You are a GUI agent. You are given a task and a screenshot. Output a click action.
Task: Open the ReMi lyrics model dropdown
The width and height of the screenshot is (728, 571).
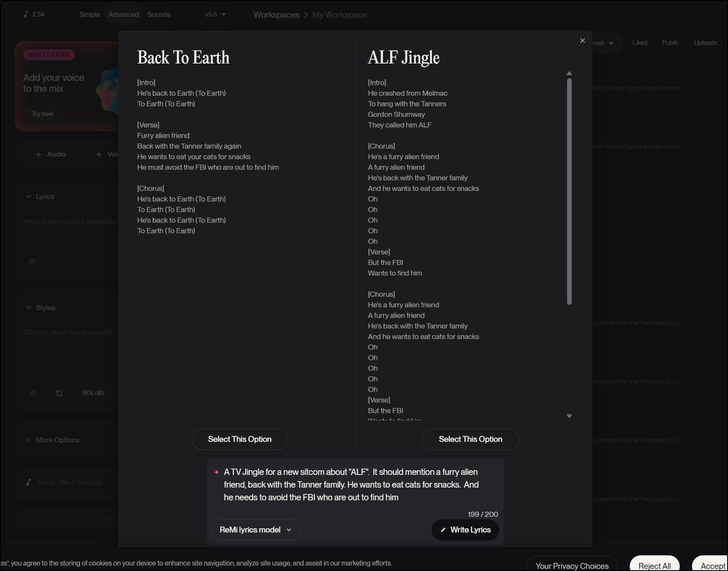point(256,530)
